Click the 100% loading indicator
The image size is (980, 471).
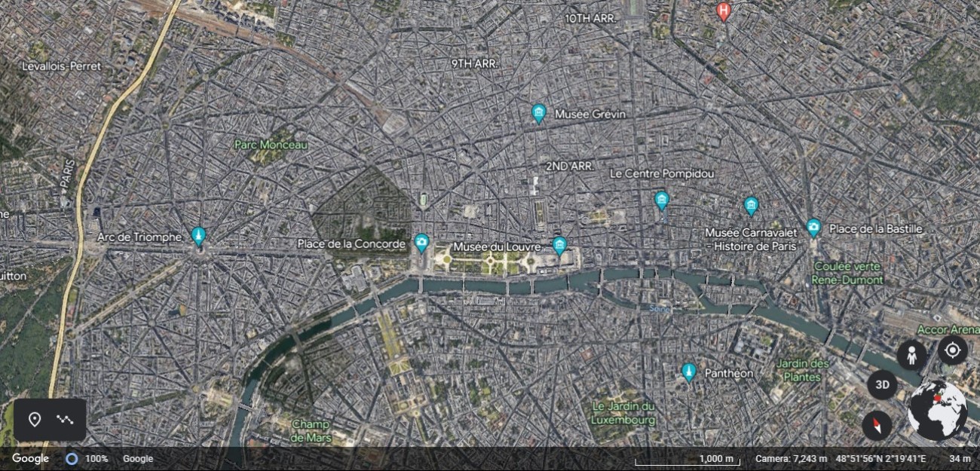pos(87,458)
